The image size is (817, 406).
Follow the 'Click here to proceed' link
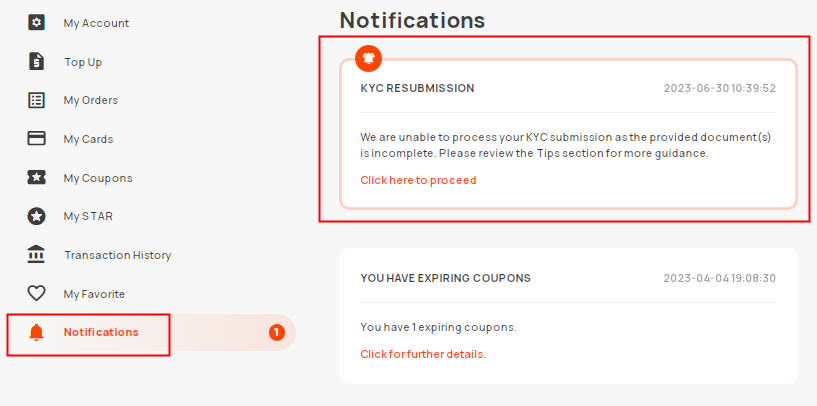point(418,180)
